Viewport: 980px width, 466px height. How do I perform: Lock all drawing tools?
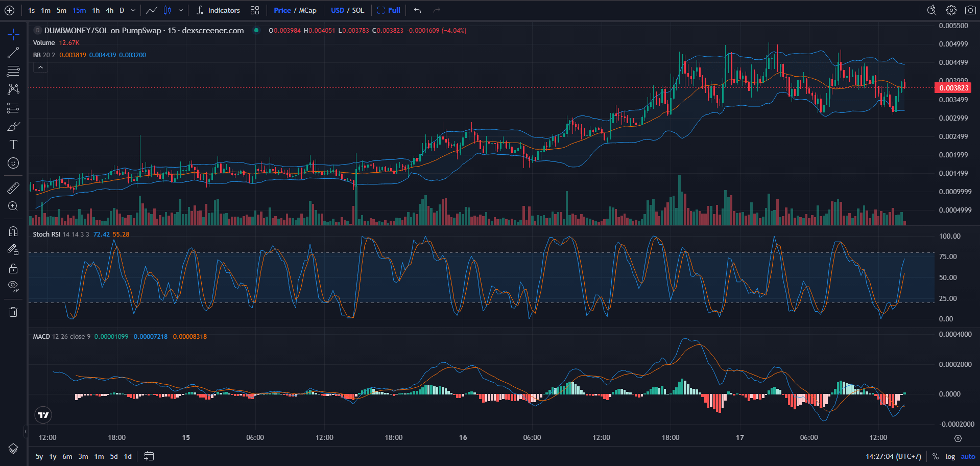[13, 268]
